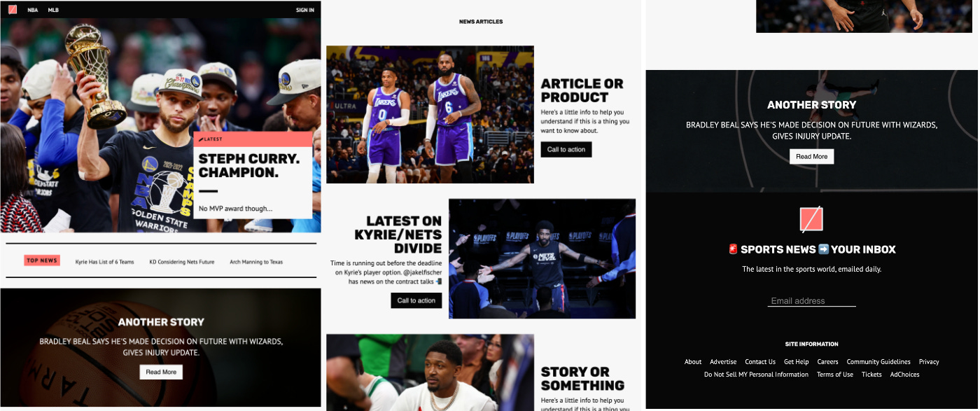Click Call to action under Kyrie/Nets Divide
Screen dimensions: 980x411
pyautogui.click(x=416, y=300)
